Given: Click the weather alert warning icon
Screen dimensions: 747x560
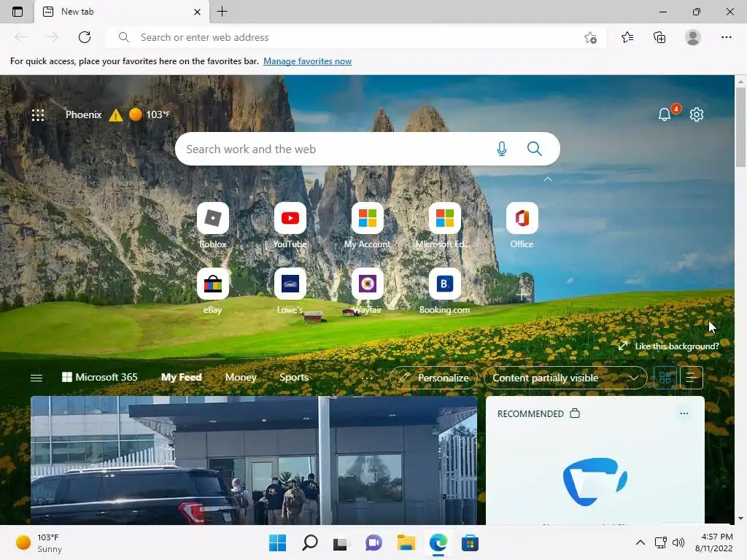Looking at the screenshot, I should 116,115.
